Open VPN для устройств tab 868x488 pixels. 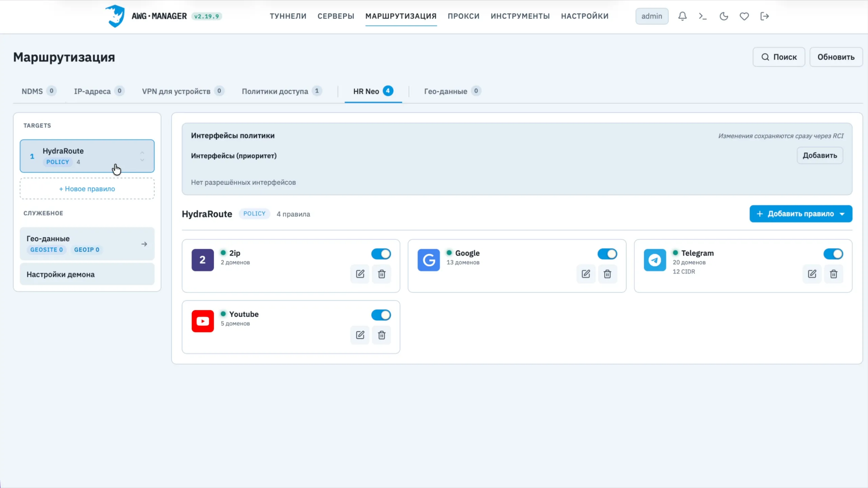tap(183, 91)
